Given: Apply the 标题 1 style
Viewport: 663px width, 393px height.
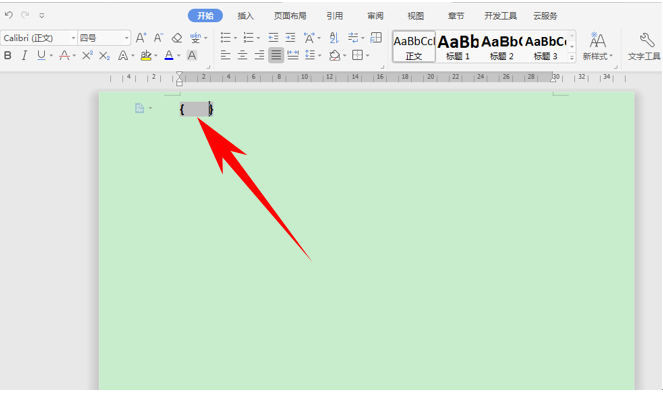Looking at the screenshot, I should pos(458,47).
